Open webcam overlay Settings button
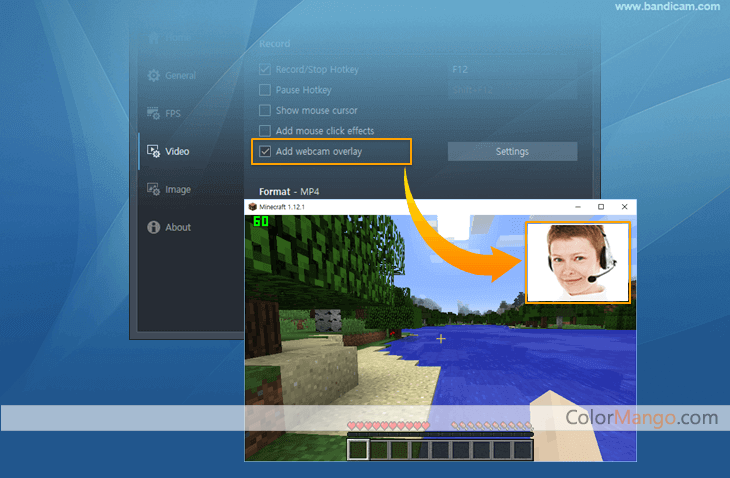730x478 pixels. (x=512, y=152)
